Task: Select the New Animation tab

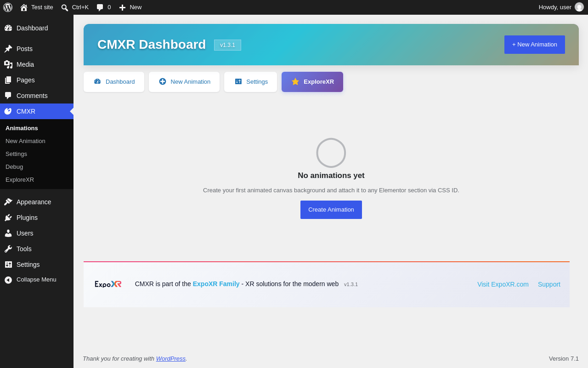Action: click(184, 82)
